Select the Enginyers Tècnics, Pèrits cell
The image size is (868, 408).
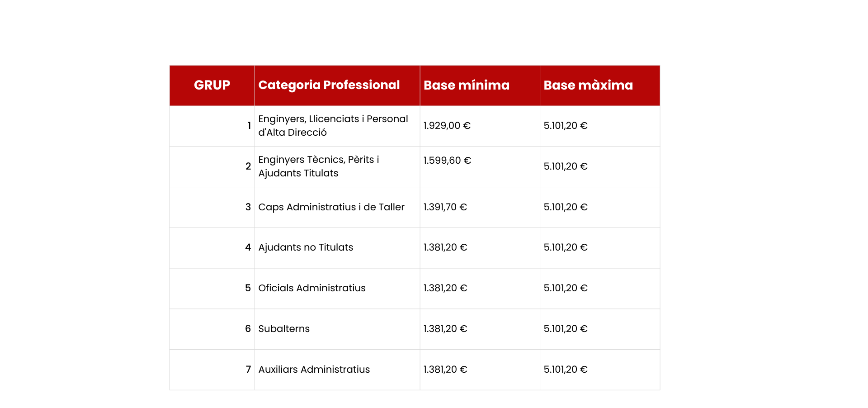(x=318, y=166)
